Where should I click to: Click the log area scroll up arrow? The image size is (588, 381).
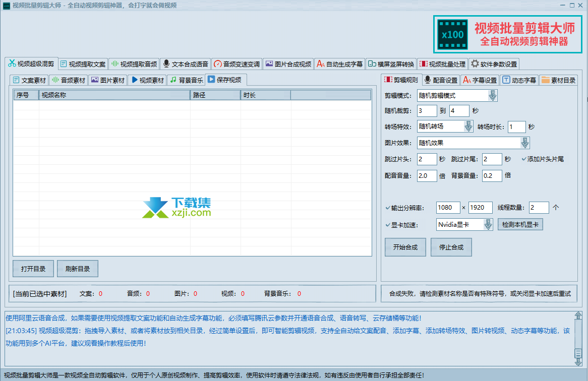click(x=578, y=315)
